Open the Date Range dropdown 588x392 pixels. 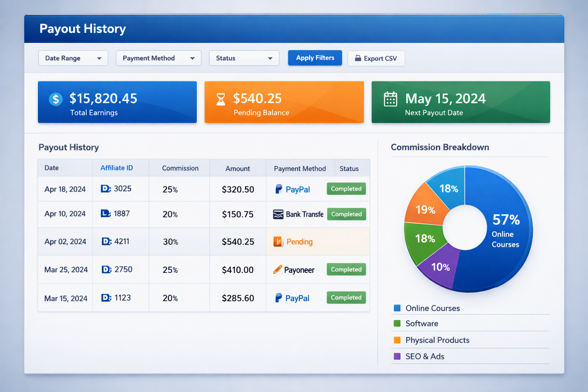[x=73, y=58]
